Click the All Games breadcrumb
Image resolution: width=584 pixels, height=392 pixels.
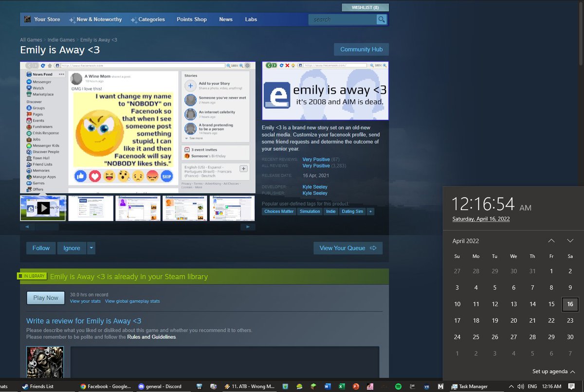[31, 40]
